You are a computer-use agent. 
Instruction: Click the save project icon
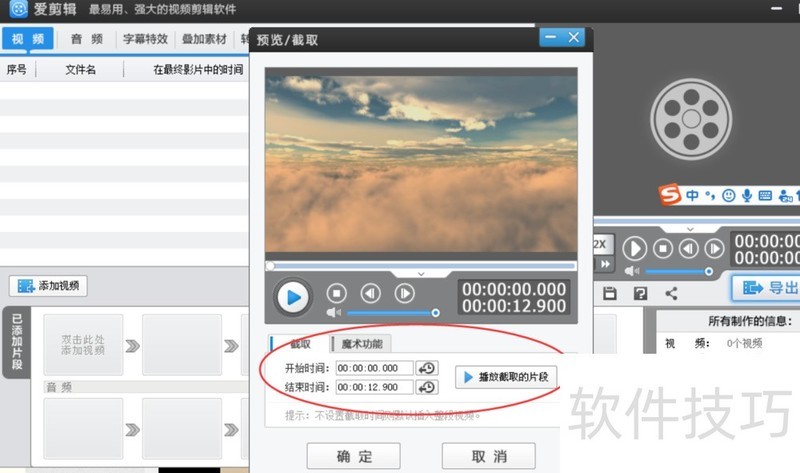tap(610, 293)
